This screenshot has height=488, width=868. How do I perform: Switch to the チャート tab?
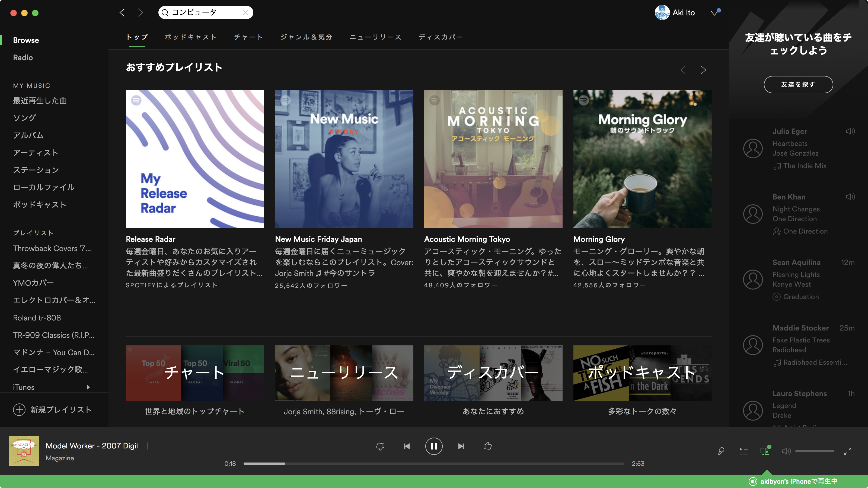(x=249, y=37)
